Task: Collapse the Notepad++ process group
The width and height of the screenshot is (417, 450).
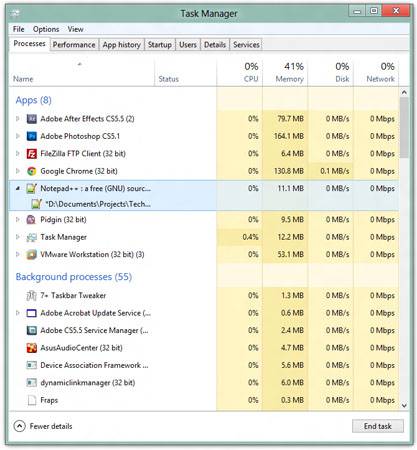Action: point(18,188)
